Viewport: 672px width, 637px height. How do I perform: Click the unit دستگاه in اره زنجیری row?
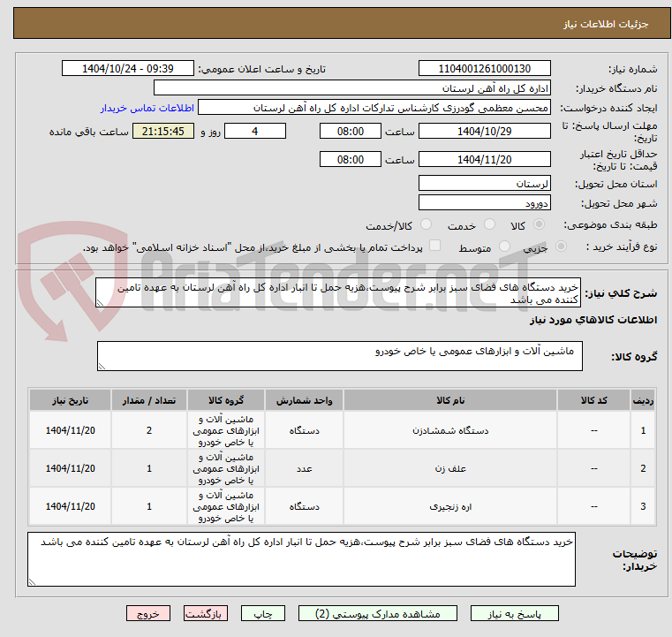tap(304, 507)
